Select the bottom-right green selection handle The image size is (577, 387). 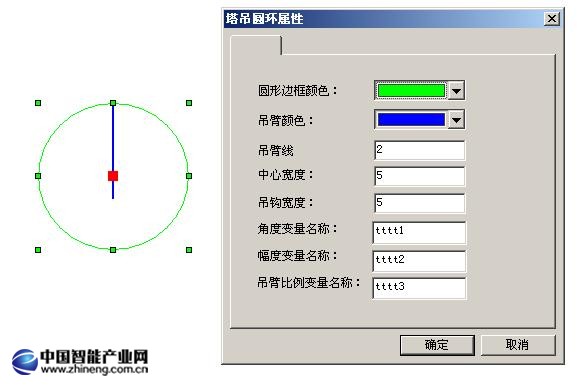[x=189, y=250]
